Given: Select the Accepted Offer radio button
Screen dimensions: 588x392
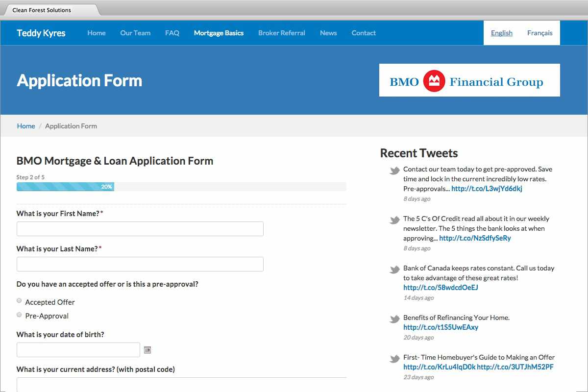Looking at the screenshot, I should (x=19, y=300).
